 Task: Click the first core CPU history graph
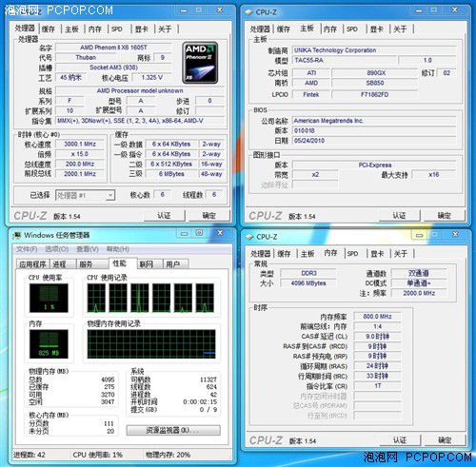coord(96,298)
